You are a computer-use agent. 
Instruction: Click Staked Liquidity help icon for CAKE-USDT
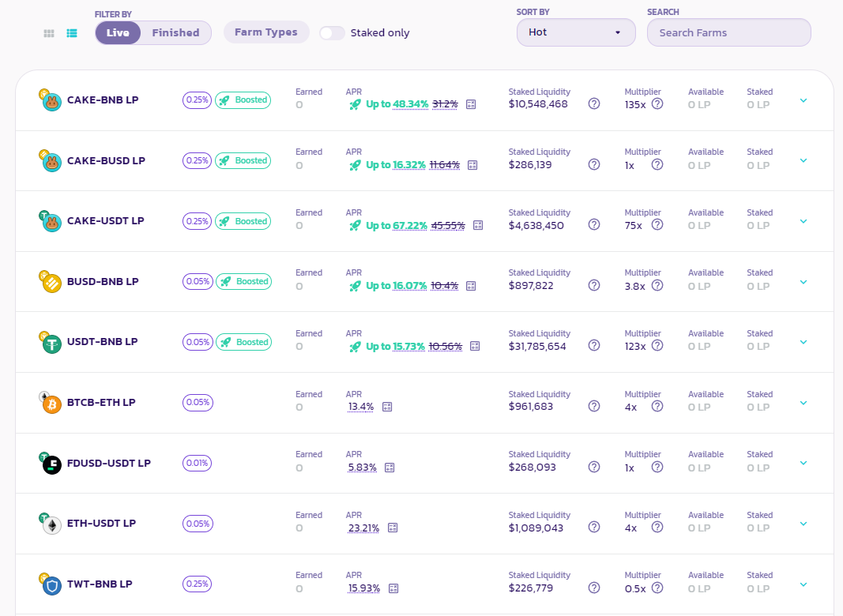point(594,225)
